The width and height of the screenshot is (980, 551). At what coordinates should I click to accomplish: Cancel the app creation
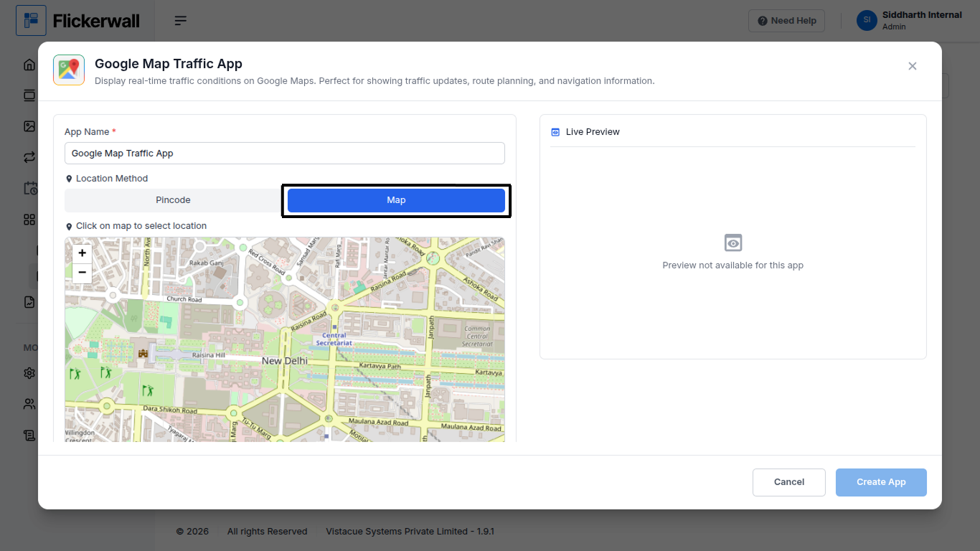789,482
